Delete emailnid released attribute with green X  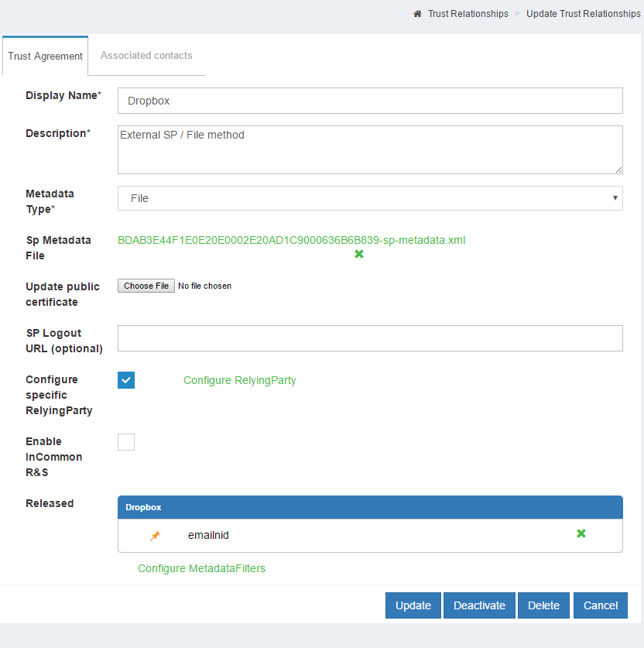pos(581,533)
